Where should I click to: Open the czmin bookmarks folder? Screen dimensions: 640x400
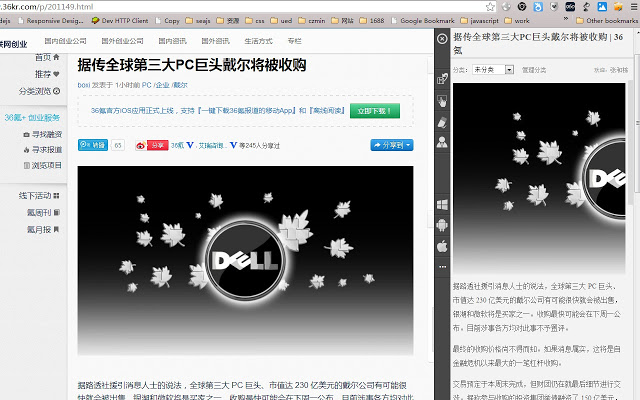311,20
